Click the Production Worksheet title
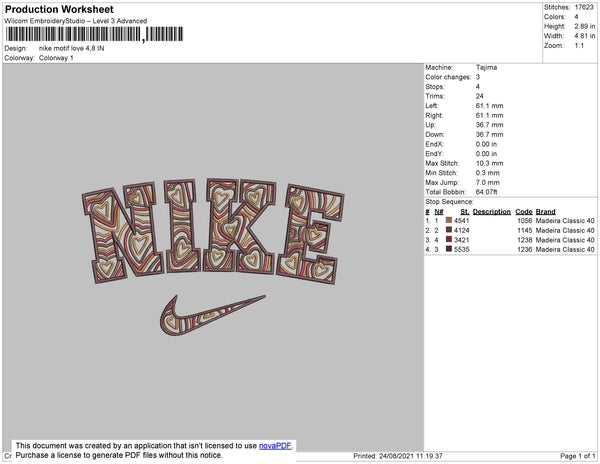The width and height of the screenshot is (600, 464). point(59,10)
